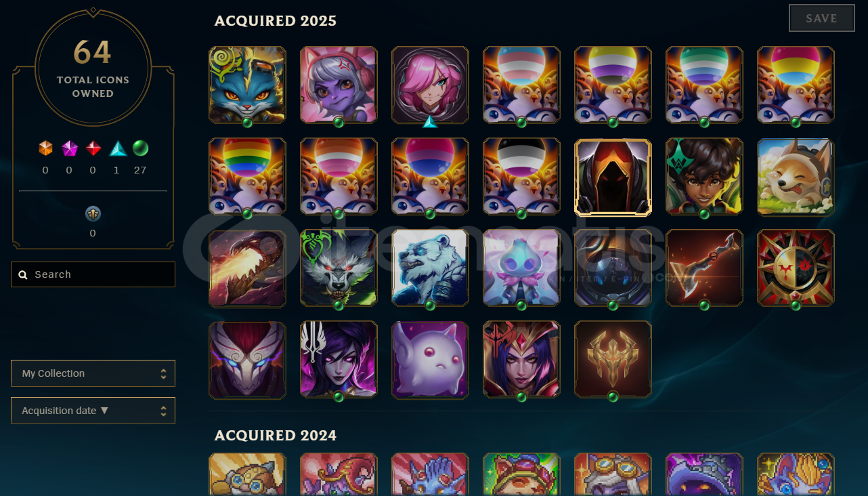Select the blue cat Yuumi summoner icon

(x=247, y=85)
